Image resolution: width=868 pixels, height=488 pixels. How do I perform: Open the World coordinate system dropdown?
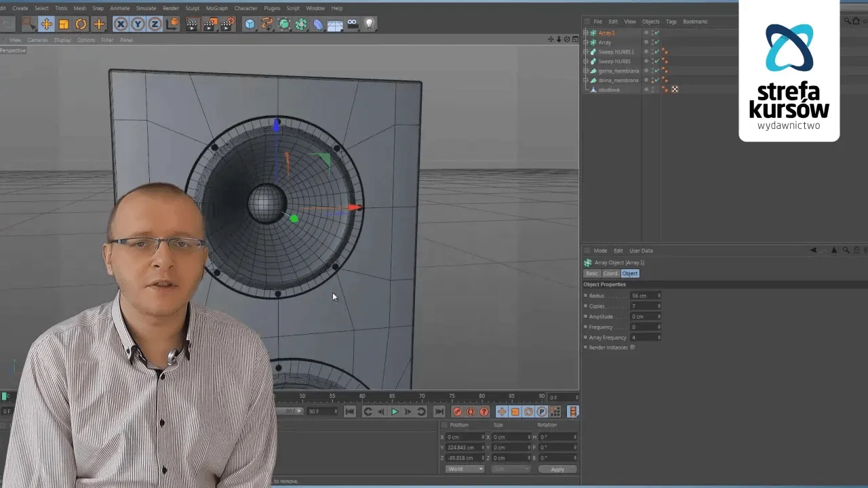pos(465,469)
